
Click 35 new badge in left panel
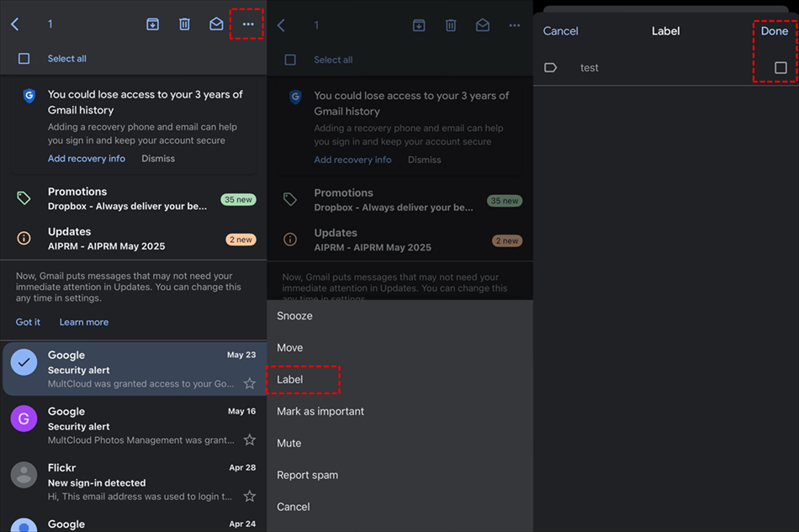[238, 199]
